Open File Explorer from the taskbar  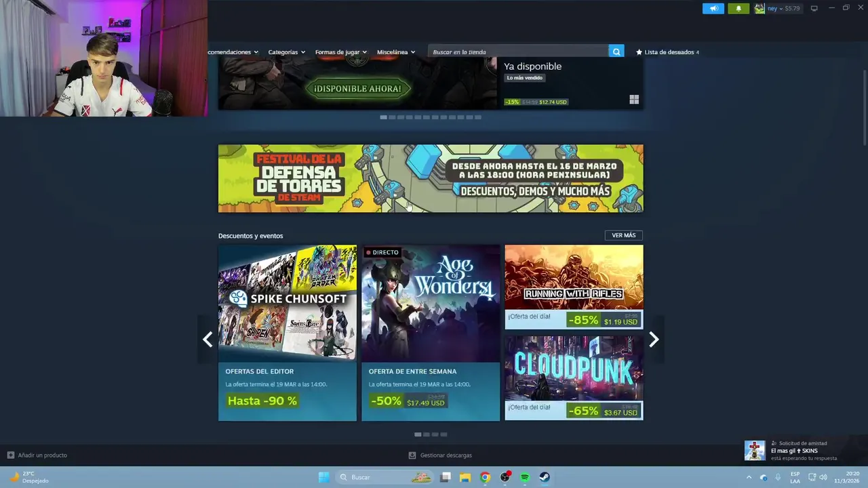[465, 477]
